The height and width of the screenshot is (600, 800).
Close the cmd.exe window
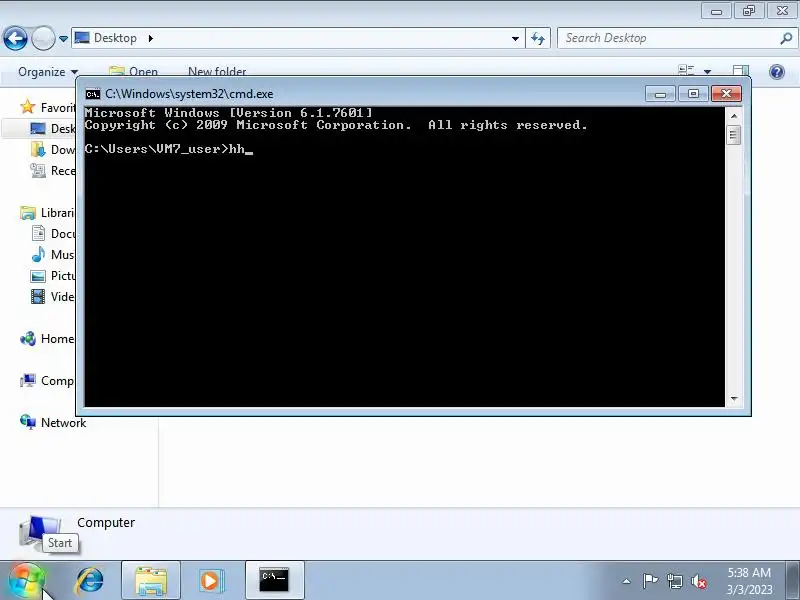point(727,94)
